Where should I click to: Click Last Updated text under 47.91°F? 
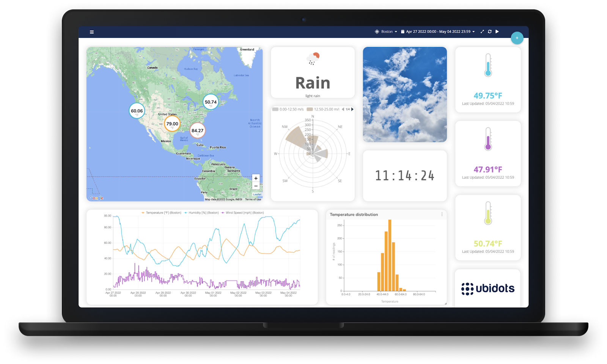(488, 177)
